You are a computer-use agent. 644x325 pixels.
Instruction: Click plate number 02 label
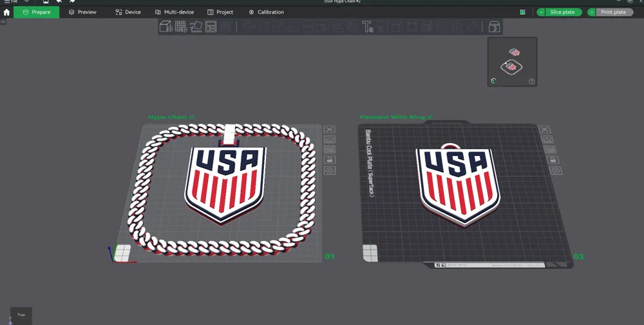[x=578, y=257]
